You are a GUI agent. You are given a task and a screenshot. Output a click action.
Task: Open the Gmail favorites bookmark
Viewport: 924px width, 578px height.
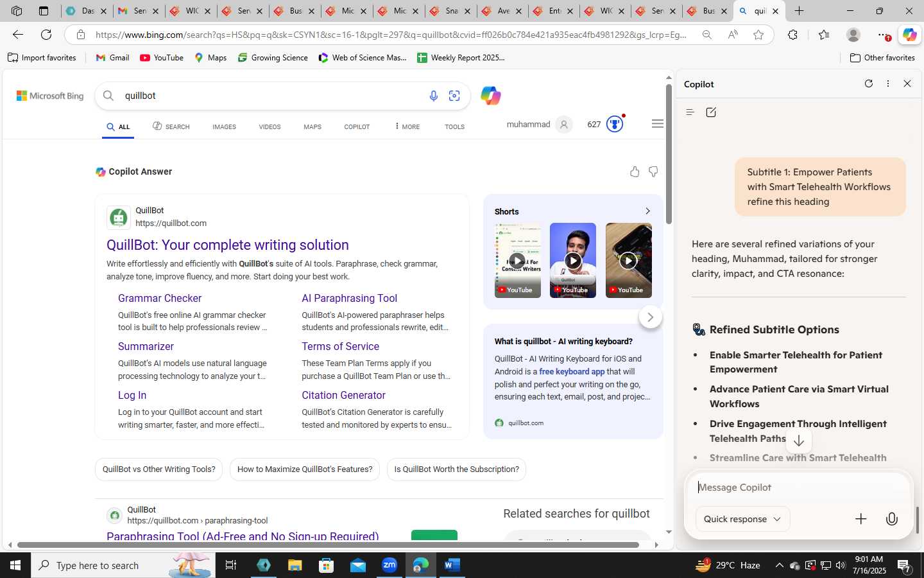(x=112, y=58)
